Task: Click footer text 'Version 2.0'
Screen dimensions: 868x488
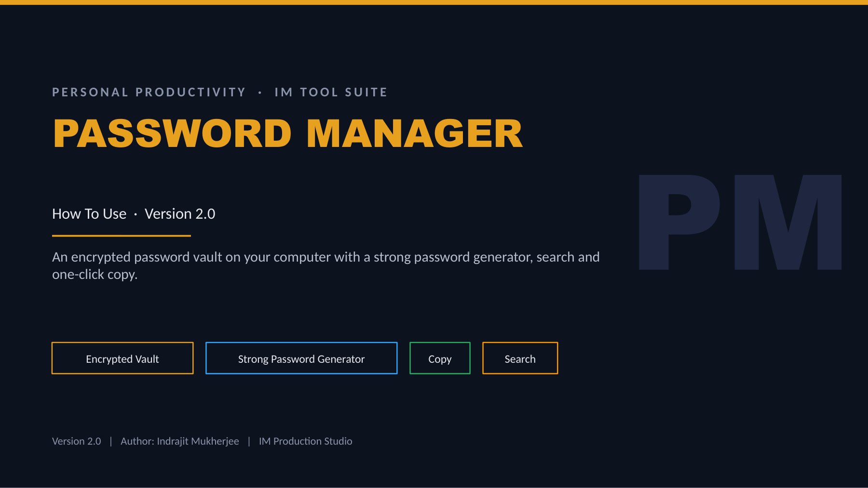Action: [77, 441]
